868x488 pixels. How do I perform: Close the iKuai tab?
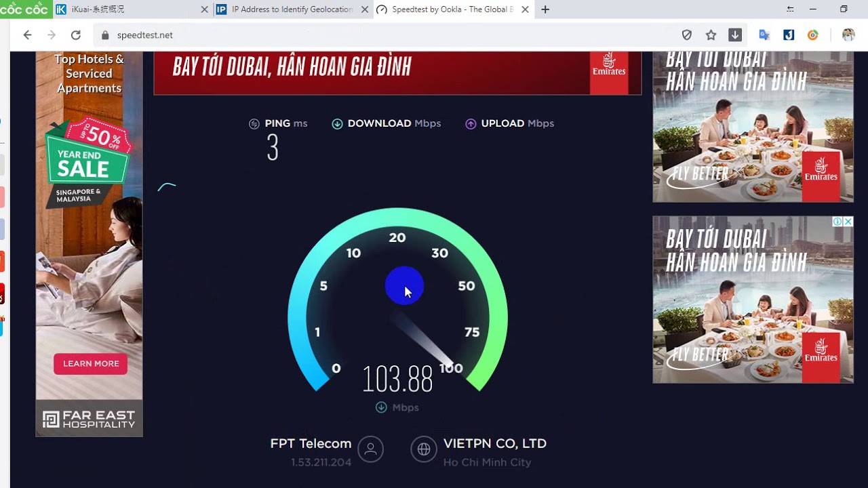[x=205, y=9]
